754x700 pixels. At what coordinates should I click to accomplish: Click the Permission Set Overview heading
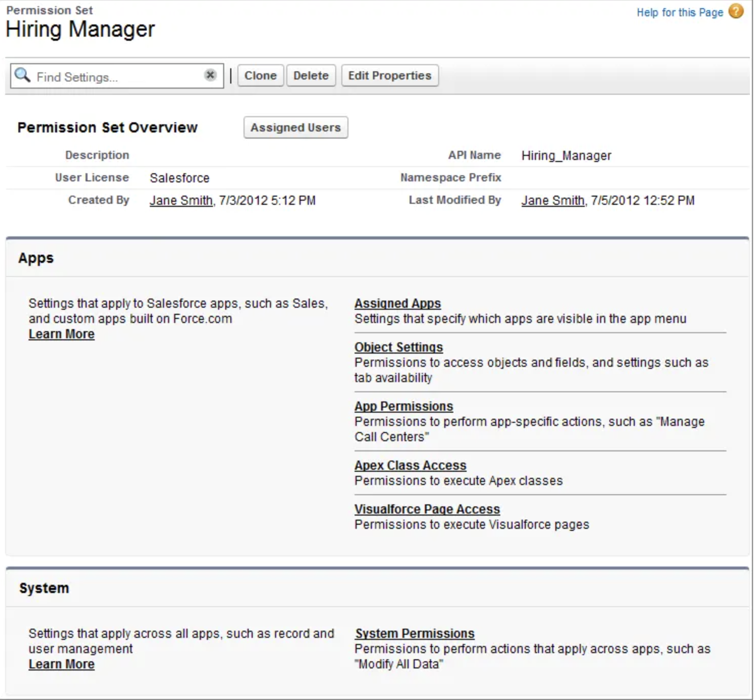coord(107,127)
